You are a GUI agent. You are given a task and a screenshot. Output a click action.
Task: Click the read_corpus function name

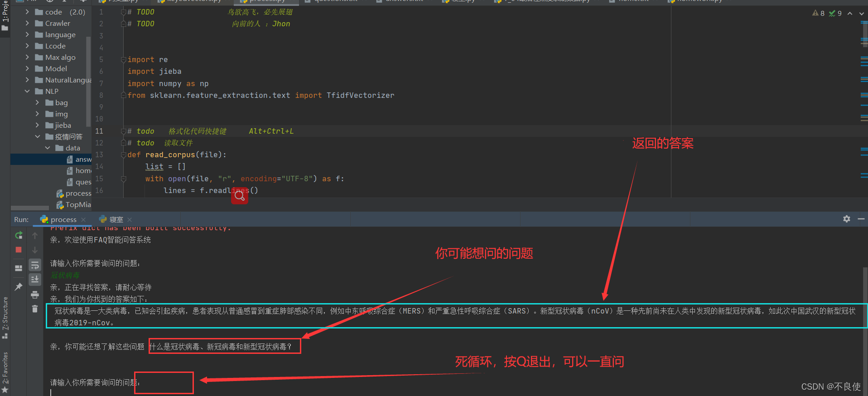[170, 155]
